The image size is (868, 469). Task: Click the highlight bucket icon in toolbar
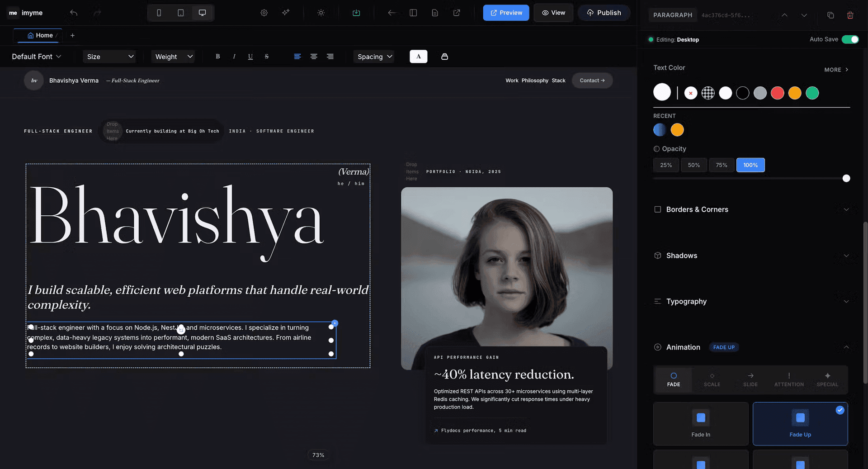pos(445,57)
